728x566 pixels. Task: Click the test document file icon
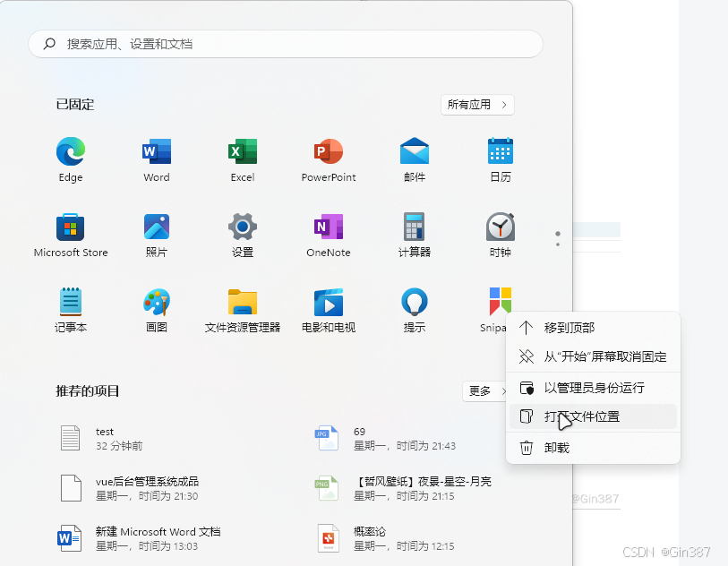click(71, 438)
